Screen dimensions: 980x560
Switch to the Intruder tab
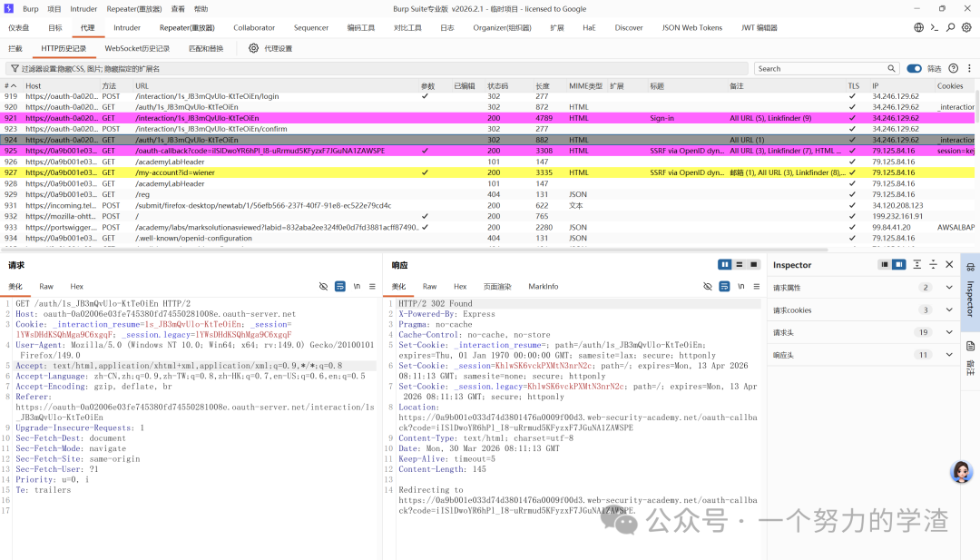127,27
